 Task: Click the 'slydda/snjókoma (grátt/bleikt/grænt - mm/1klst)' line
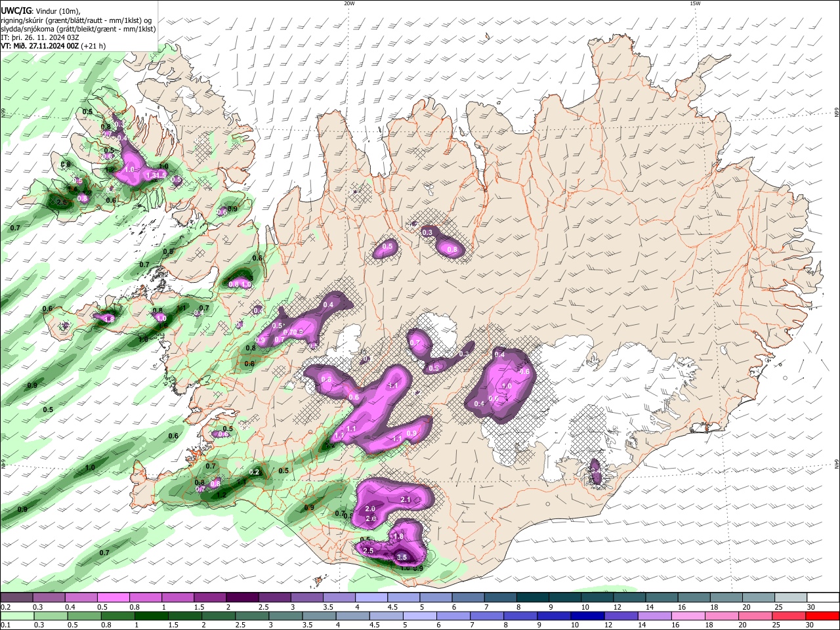tap(78, 29)
